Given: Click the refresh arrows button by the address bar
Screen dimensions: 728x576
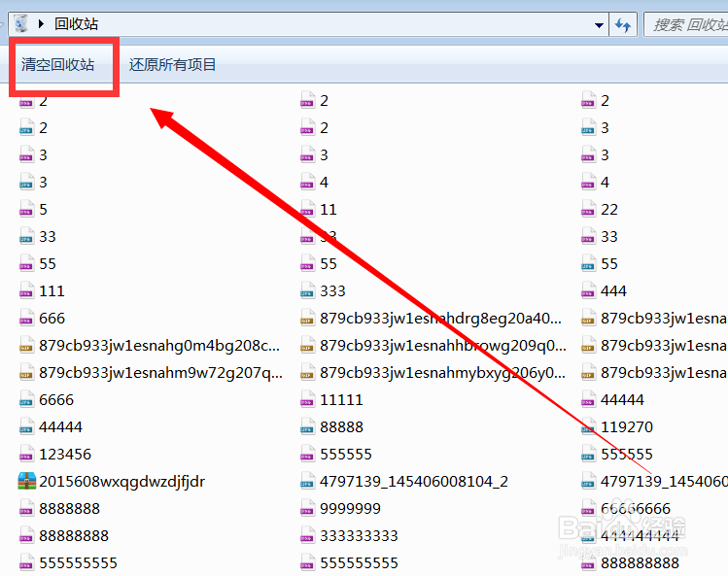Looking at the screenshot, I should coord(623,24).
